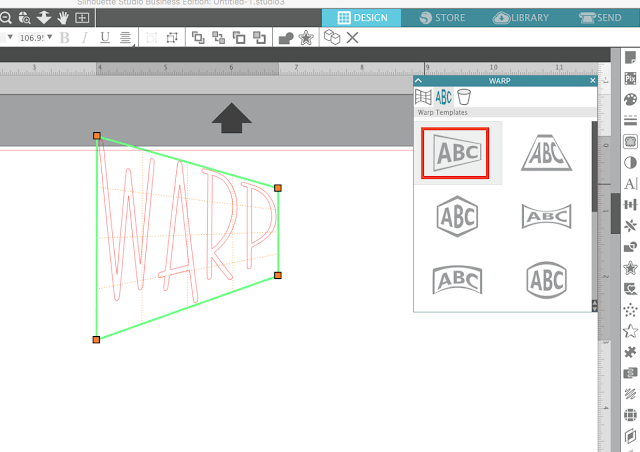Screen dimensions: 640x452
Task: Open the Text Style panel icon
Action: click(630, 184)
